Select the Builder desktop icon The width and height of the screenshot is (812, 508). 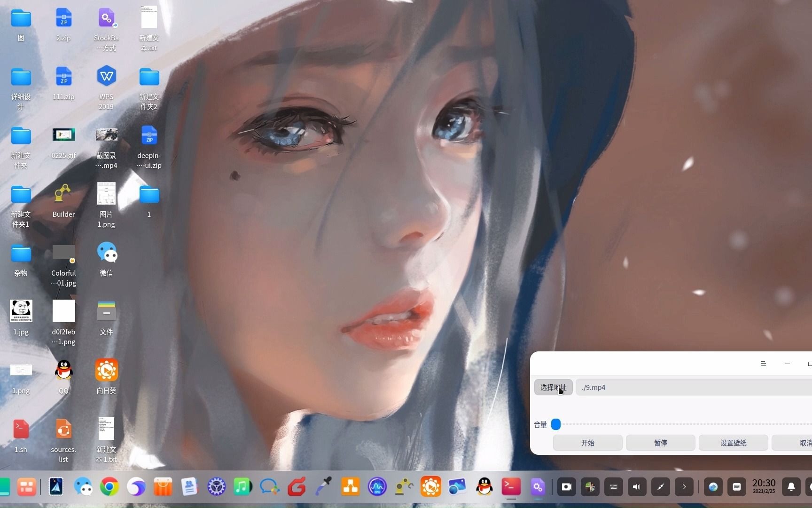[63, 201]
